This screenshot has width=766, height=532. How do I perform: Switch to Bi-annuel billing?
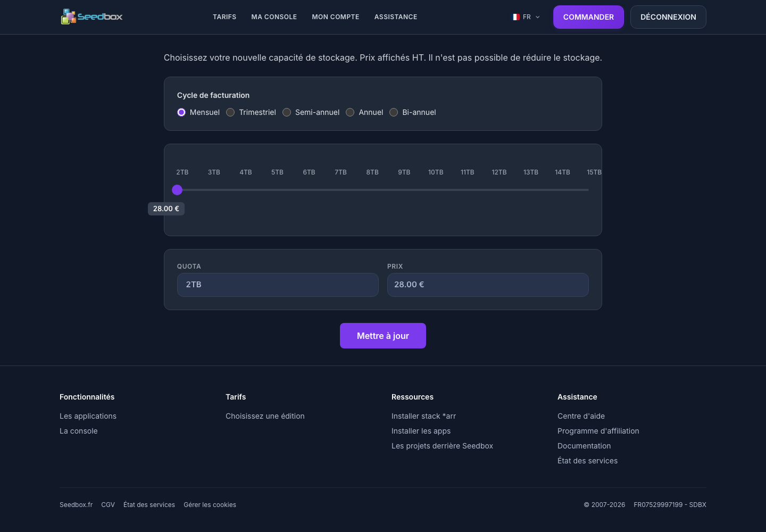tap(394, 112)
